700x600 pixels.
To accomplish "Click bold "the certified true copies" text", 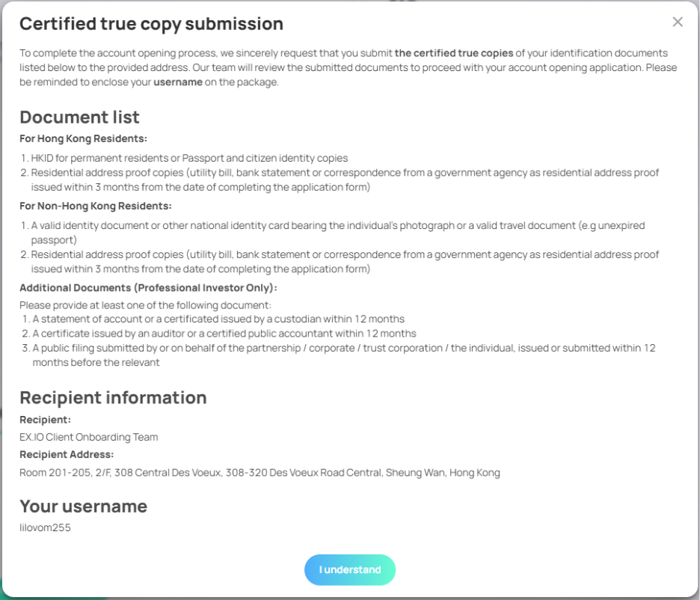I will (x=454, y=53).
